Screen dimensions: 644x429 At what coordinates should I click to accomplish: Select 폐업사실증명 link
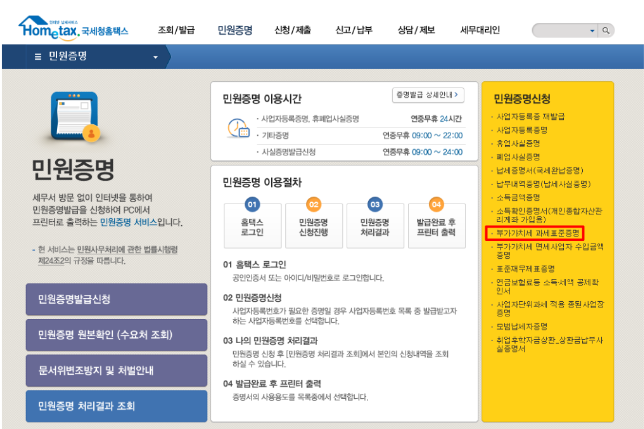(x=518, y=157)
